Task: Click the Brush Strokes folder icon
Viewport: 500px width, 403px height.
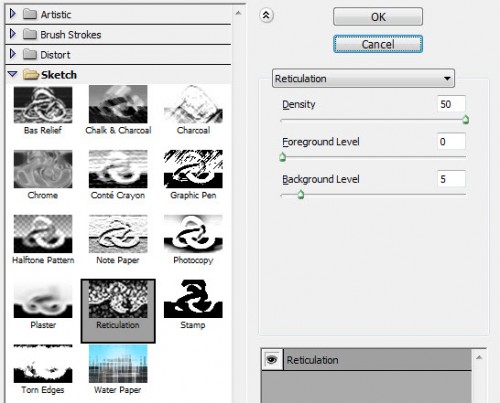Action: pyautogui.click(x=30, y=34)
